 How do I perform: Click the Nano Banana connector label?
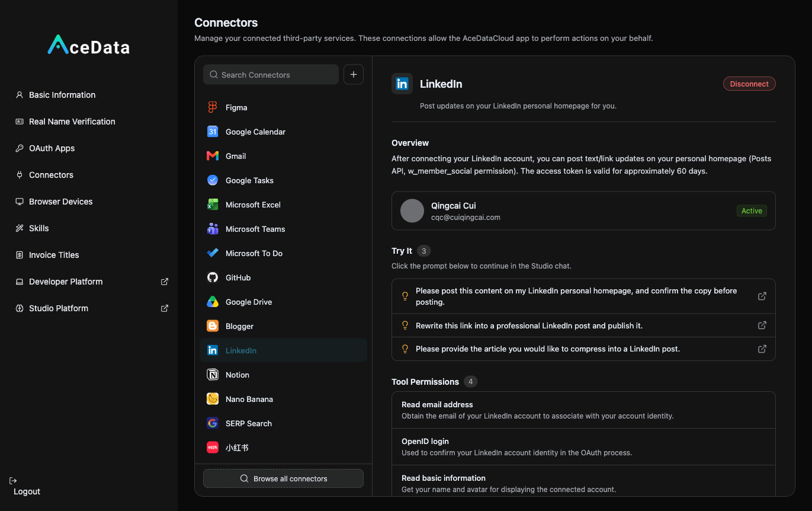[249, 399]
